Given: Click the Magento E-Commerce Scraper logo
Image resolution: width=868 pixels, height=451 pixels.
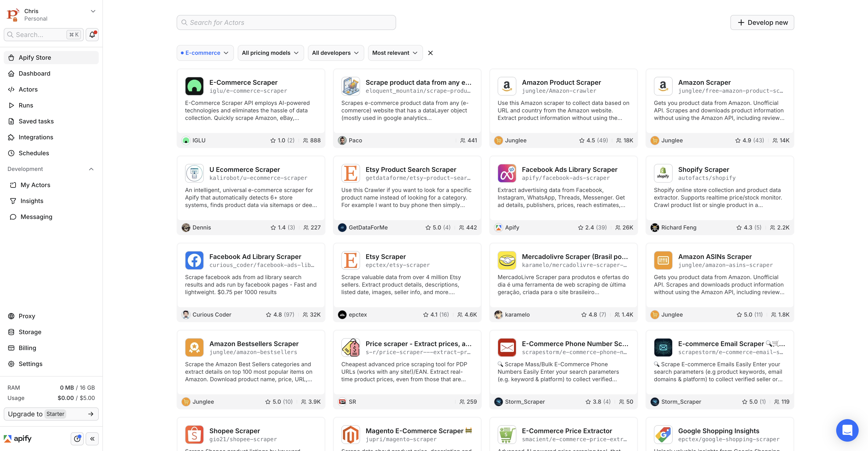Looking at the screenshot, I should [350, 434].
